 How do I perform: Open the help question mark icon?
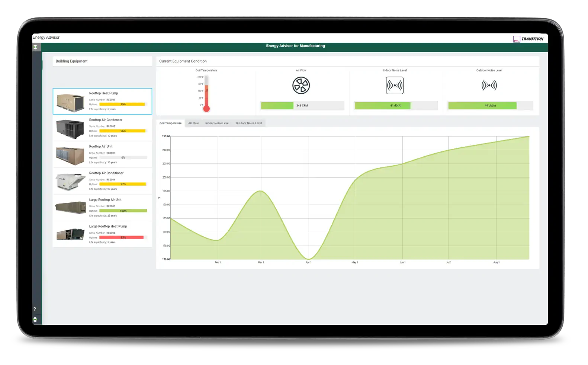coord(35,309)
